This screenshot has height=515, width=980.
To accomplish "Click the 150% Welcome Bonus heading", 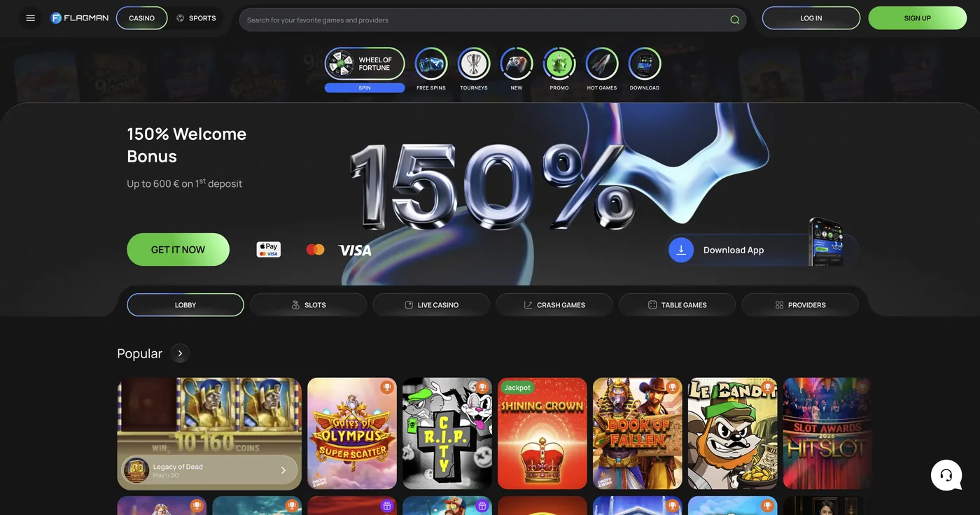I will (x=186, y=145).
